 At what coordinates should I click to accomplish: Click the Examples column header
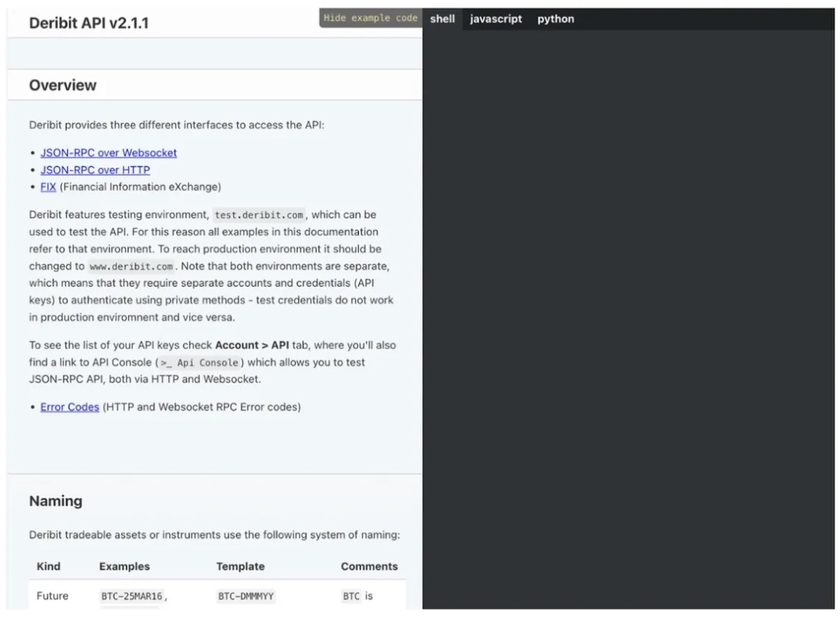(126, 566)
